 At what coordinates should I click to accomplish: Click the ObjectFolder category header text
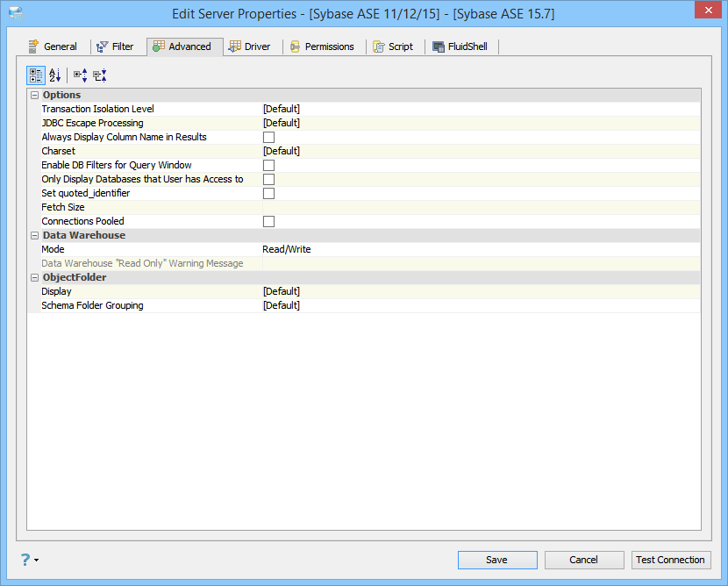75,278
